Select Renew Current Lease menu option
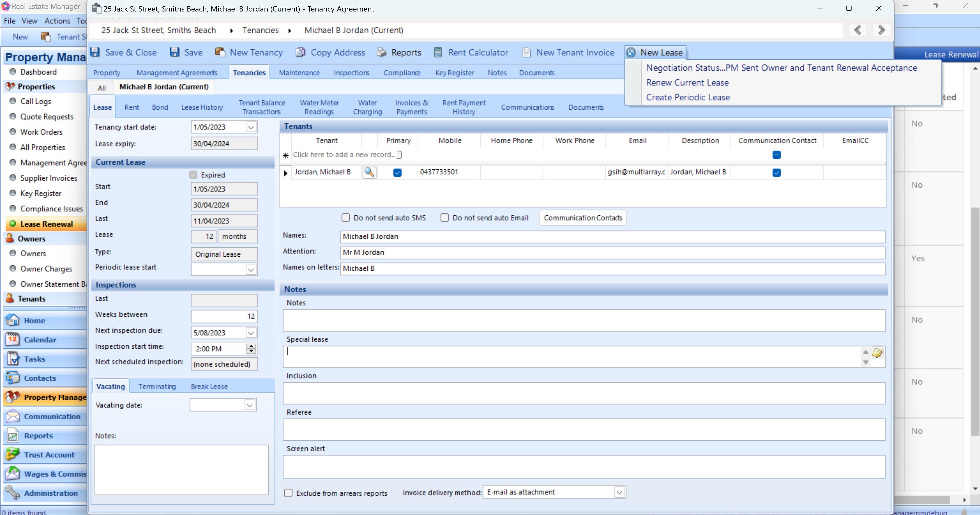The width and height of the screenshot is (980, 515). tap(687, 82)
